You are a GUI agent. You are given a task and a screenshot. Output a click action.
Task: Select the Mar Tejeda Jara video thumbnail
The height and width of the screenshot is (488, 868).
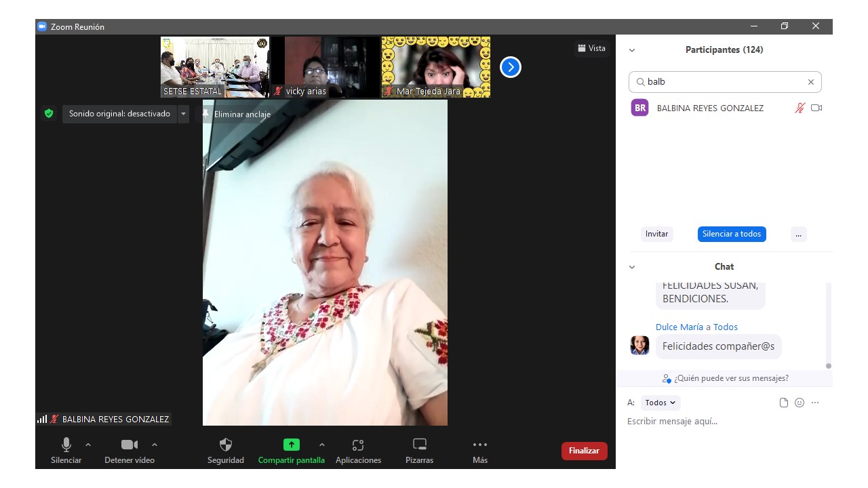pos(436,67)
